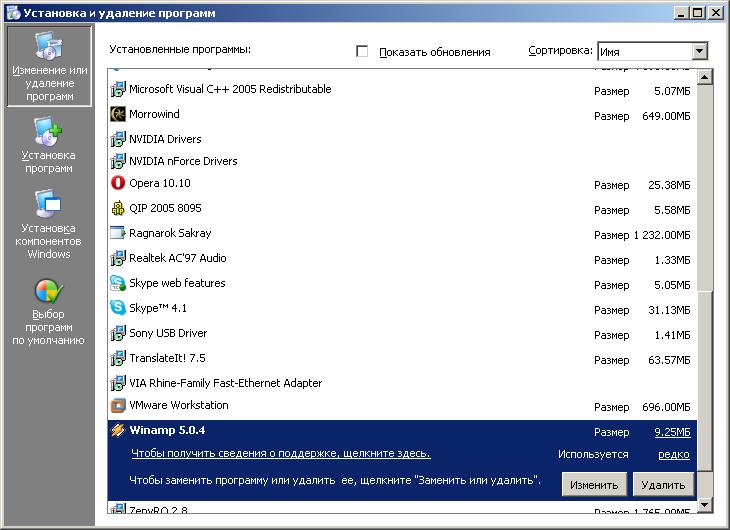Select the VIA Rhine-Family Fast-Ethernet Adapter text
The height and width of the screenshot is (530, 730).
coord(225,383)
